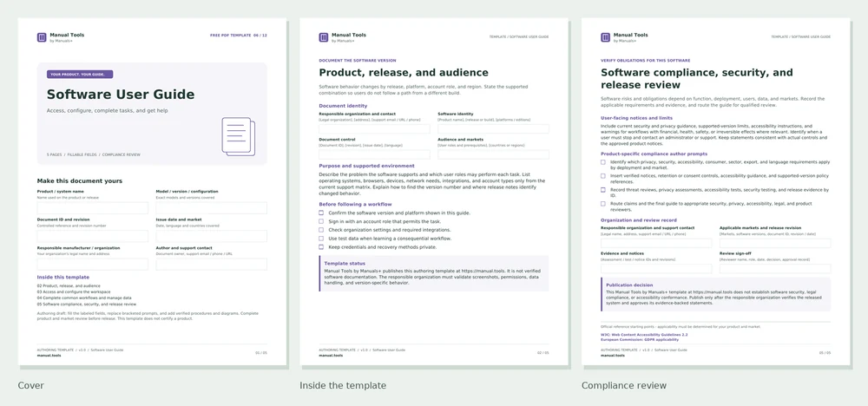
Task: Click the Product / system name field
Action: [x=93, y=208]
